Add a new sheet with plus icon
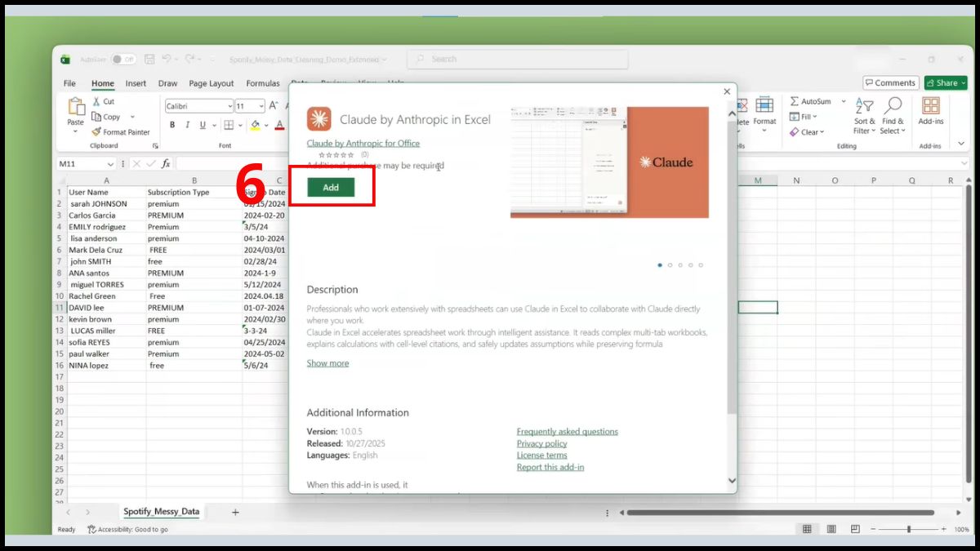Viewport: 980px width, 551px height. pos(235,512)
